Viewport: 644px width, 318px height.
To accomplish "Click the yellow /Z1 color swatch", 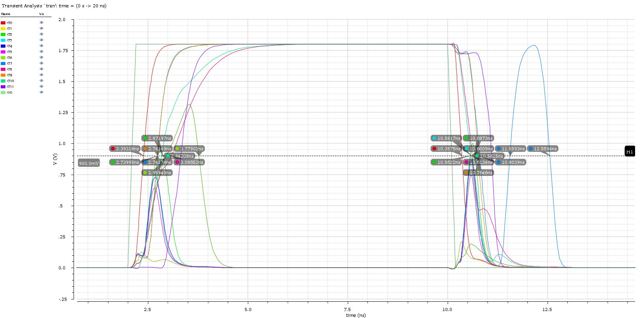I will click(3, 29).
